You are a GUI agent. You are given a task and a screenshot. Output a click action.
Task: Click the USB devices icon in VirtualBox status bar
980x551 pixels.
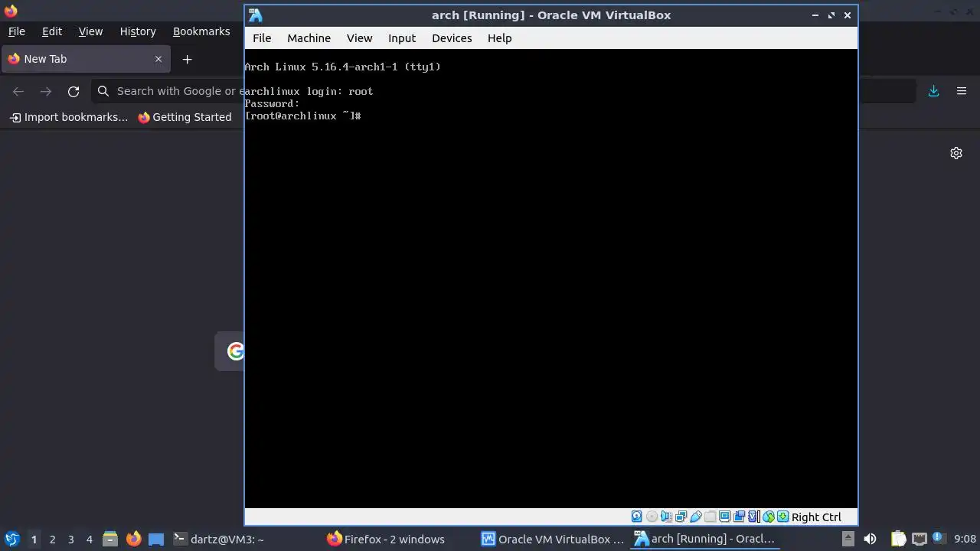[x=695, y=517]
